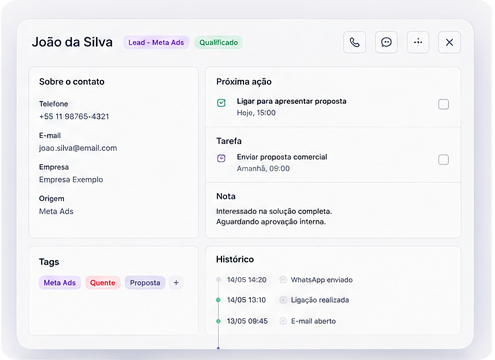Add a new tag with plus button
Image resolution: width=495 pixels, height=360 pixels.
point(176,283)
